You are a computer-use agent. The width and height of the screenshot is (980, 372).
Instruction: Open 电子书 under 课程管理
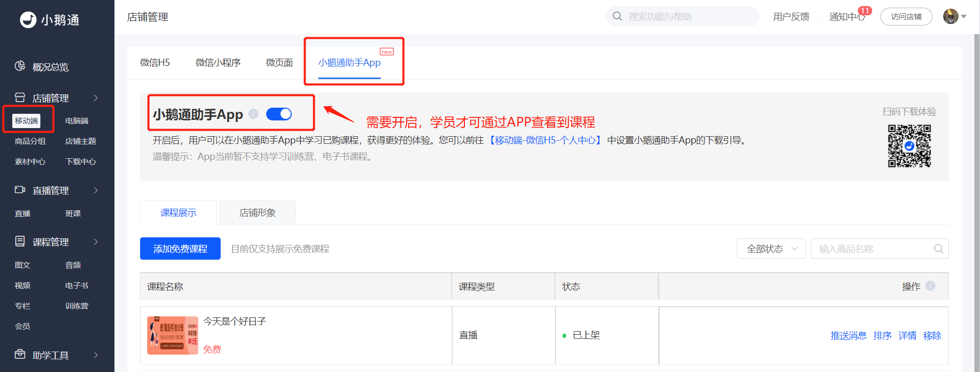77,286
